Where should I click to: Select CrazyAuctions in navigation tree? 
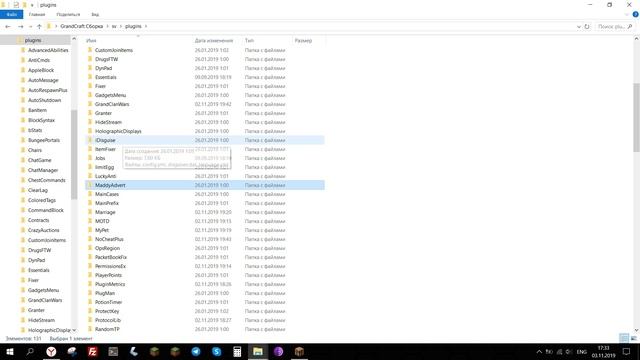tap(44, 230)
